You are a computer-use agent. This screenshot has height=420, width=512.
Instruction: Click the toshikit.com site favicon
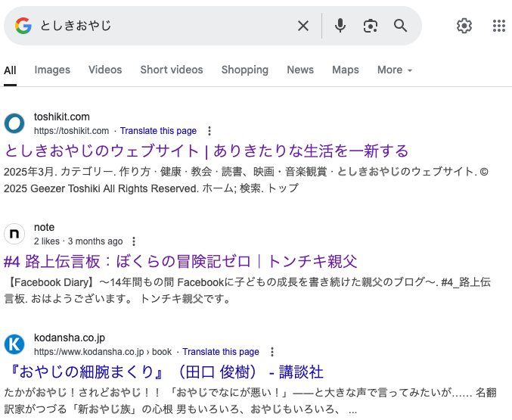[14, 123]
